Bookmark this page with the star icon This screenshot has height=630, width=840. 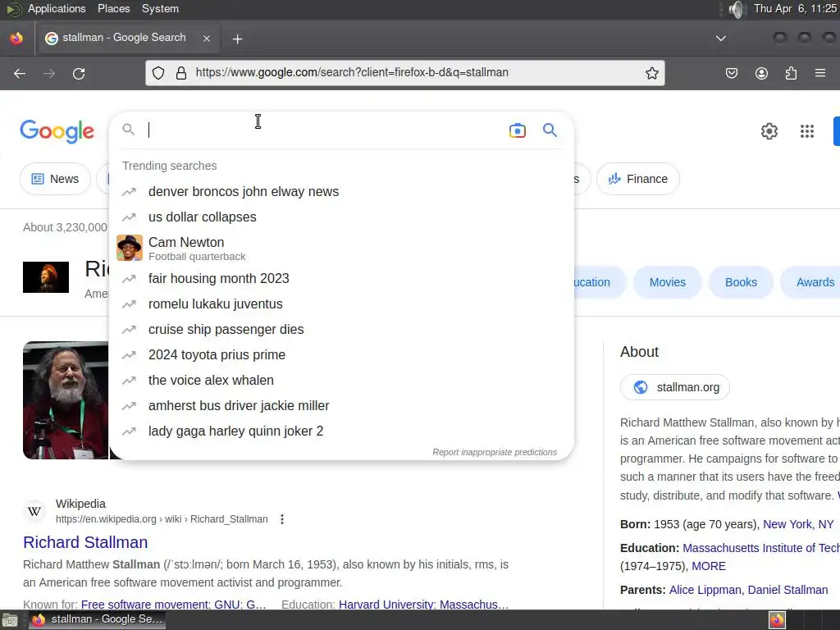pos(651,73)
